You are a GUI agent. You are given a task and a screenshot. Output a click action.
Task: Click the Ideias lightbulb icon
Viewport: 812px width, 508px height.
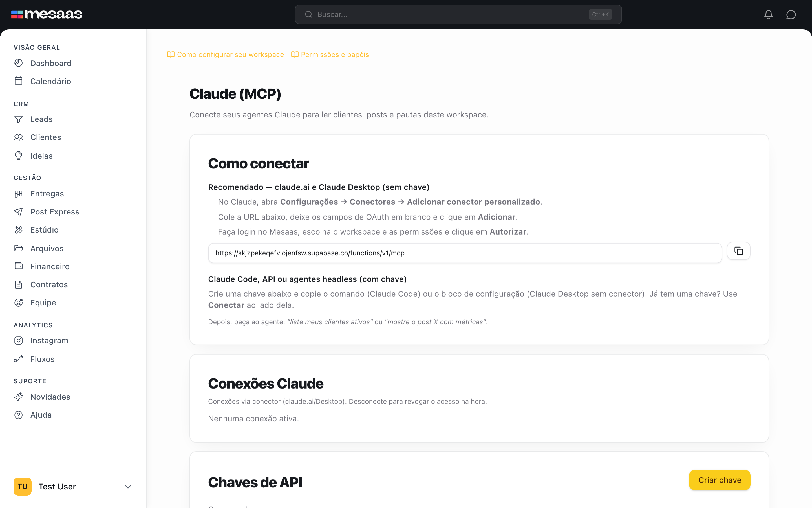[x=18, y=156]
